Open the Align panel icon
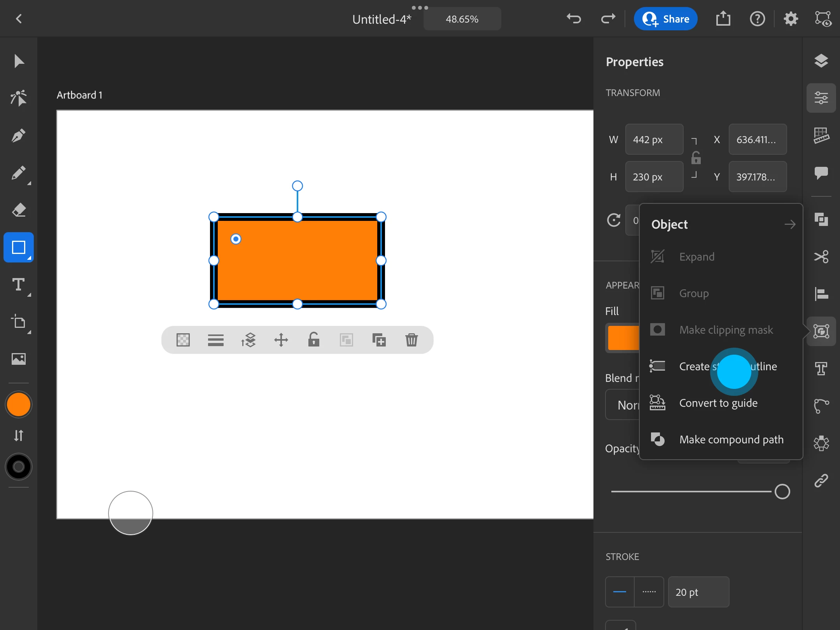840x630 pixels. coord(821,294)
